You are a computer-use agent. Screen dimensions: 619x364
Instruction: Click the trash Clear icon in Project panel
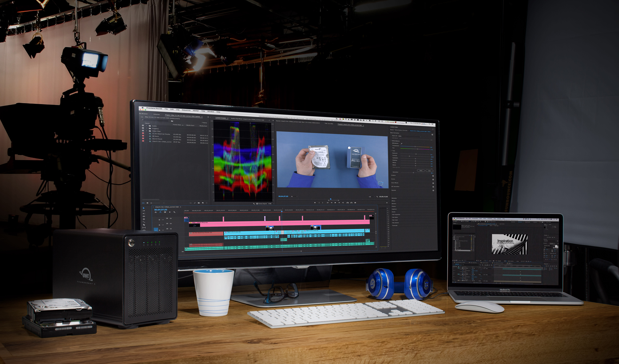pyautogui.click(x=207, y=203)
